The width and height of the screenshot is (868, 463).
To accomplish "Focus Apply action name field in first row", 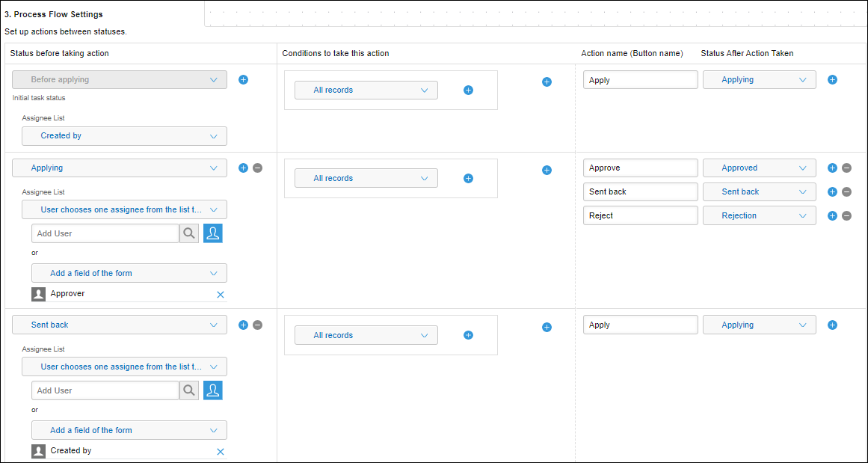I will click(x=641, y=80).
